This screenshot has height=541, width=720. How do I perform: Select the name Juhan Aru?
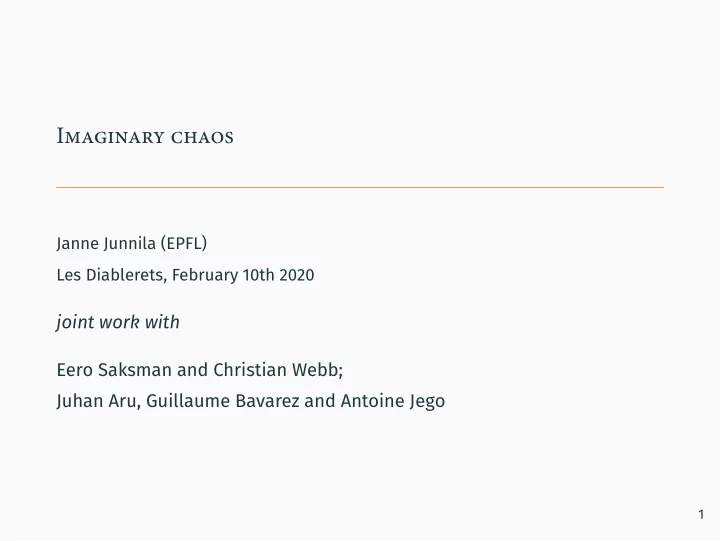coord(98,401)
